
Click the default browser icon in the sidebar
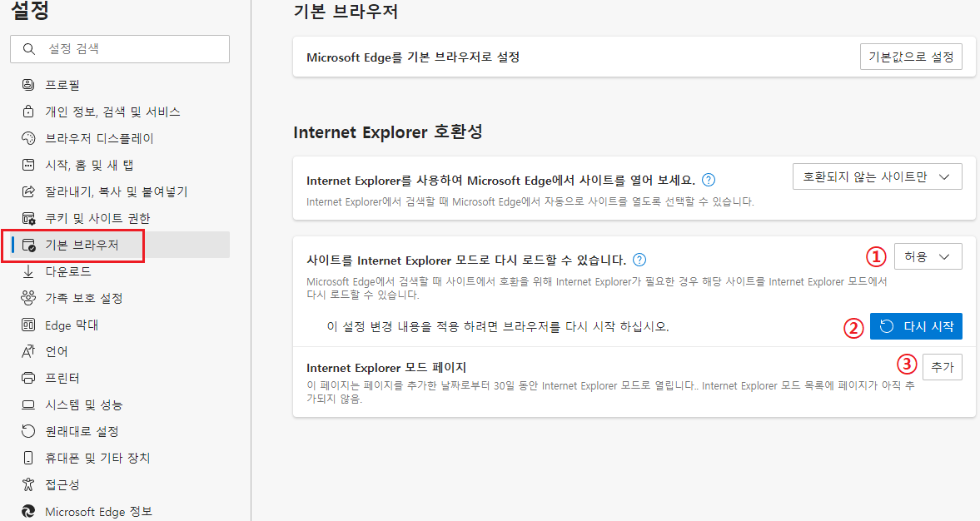point(28,245)
